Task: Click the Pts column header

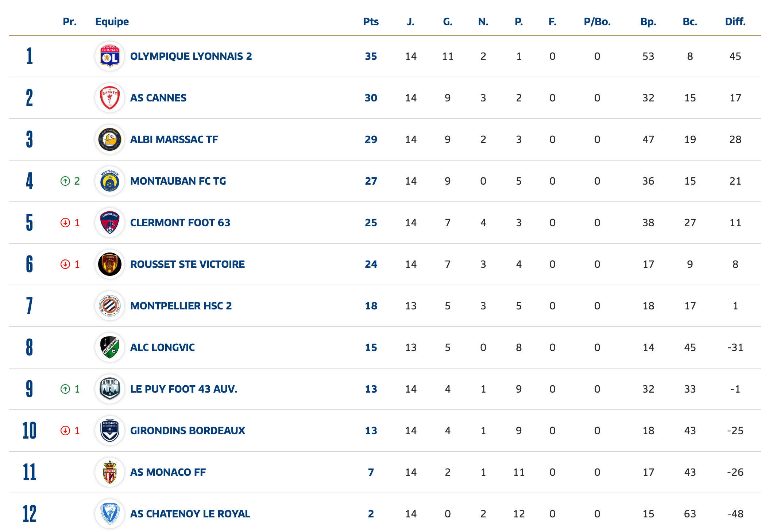Action: pyautogui.click(x=371, y=22)
